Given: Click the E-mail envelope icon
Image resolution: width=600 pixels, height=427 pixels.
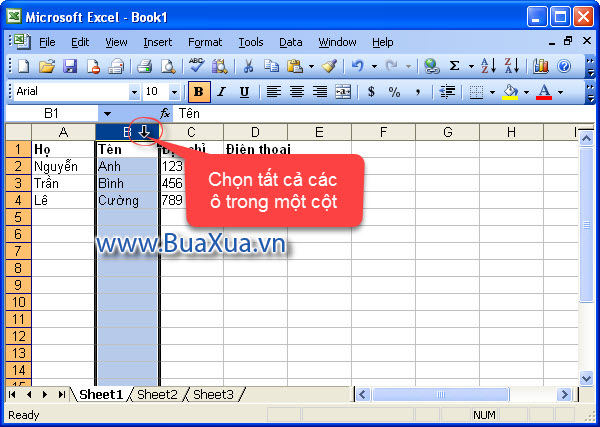Looking at the screenshot, I should point(116,67).
